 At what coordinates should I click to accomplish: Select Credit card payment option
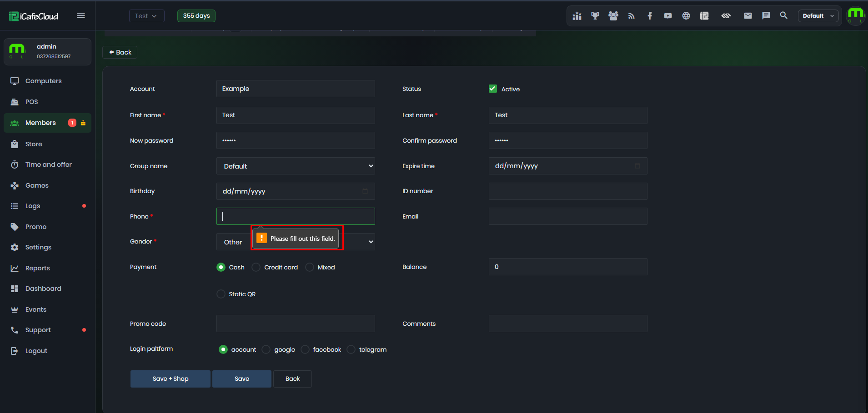[256, 267]
